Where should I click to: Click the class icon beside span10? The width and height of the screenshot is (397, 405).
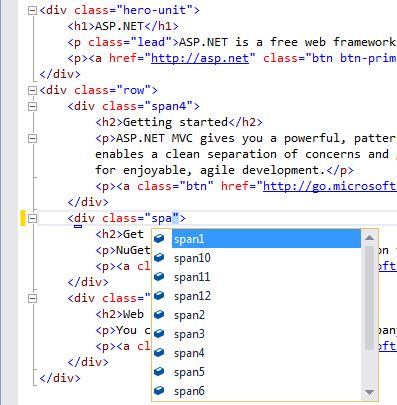click(160, 257)
